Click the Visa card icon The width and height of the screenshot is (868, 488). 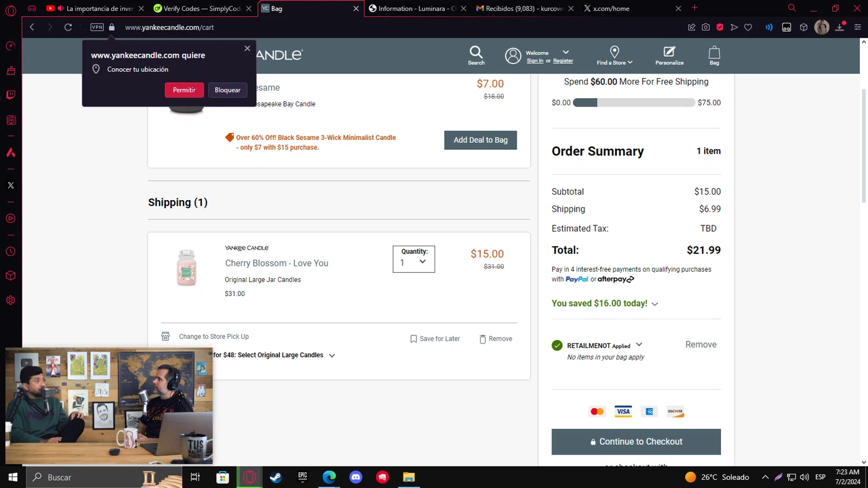coord(623,412)
